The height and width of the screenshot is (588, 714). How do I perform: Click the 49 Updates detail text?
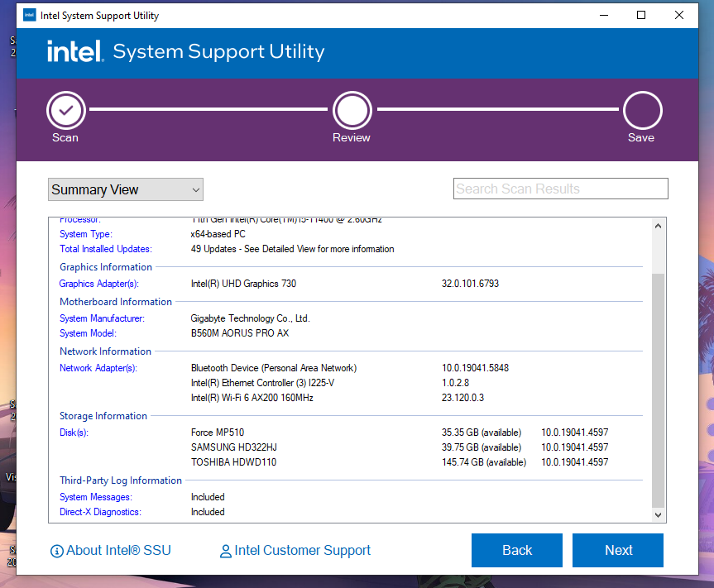click(292, 249)
